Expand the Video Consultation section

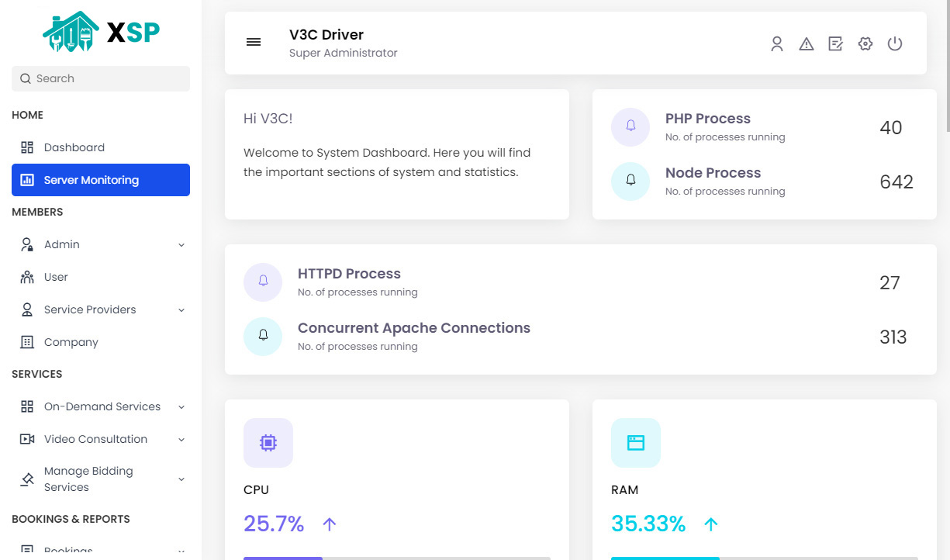(x=95, y=438)
